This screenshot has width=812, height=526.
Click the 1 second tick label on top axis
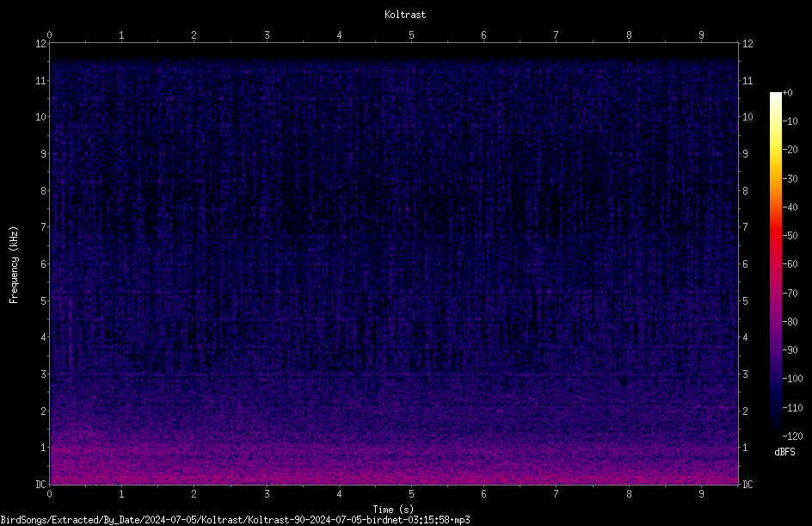121,34
